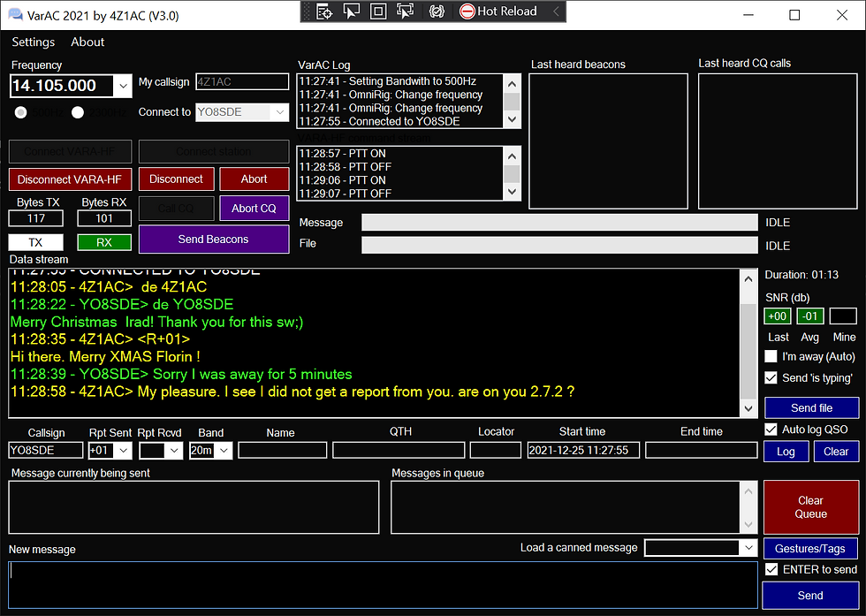The width and height of the screenshot is (866, 616).
Task: Click the VarAC app icon in title bar
Action: (15, 15)
